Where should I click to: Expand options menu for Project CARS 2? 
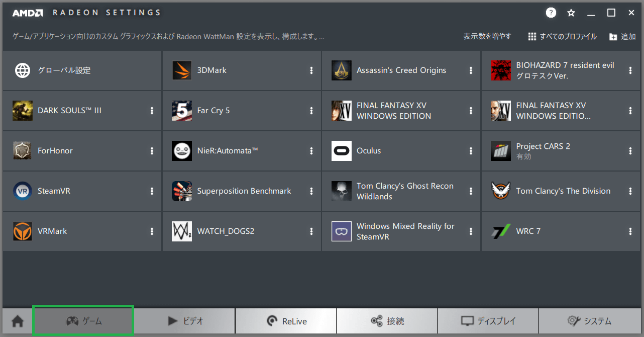pos(630,151)
